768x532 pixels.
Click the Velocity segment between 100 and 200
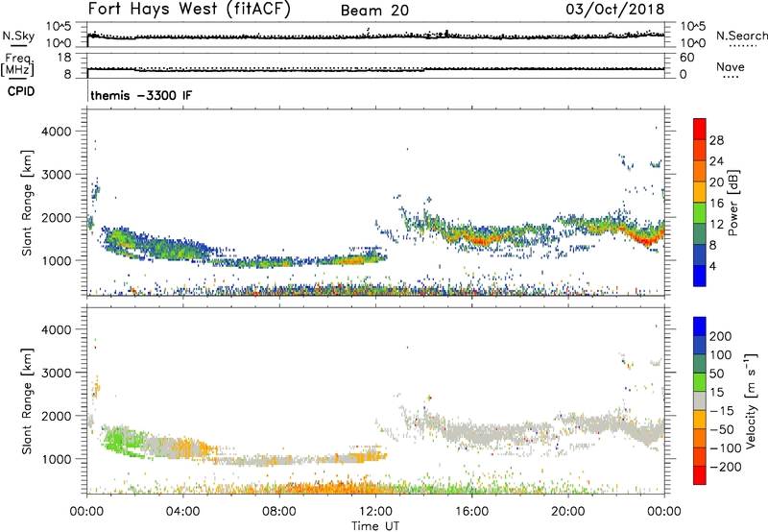click(700, 345)
